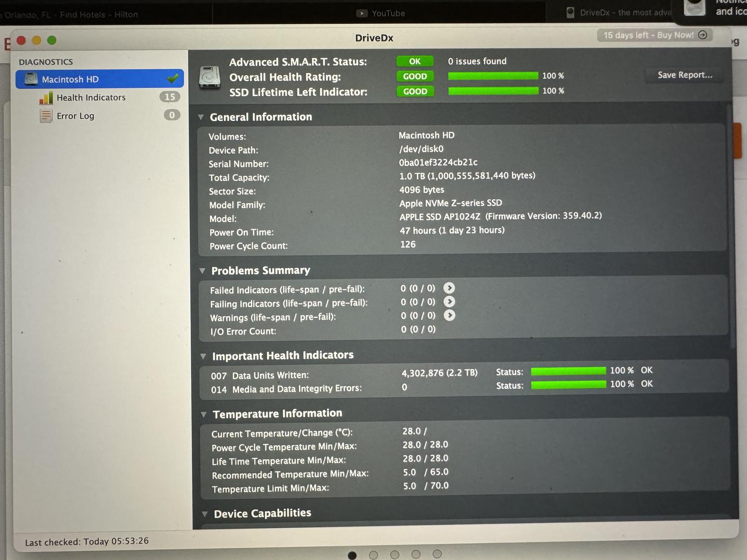Image resolution: width=747 pixels, height=560 pixels.
Task: Click the DriveDx favicon on the browser tab
Action: point(570,12)
